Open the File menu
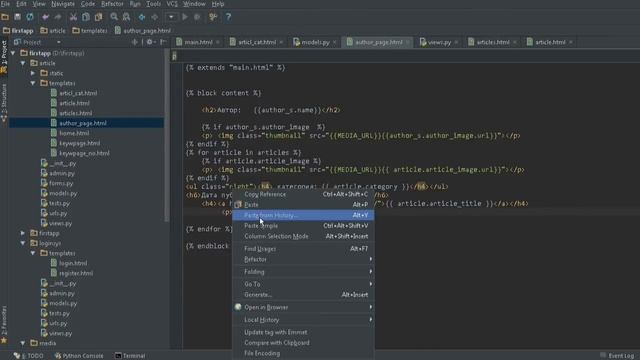640x360 pixels. point(5,4)
